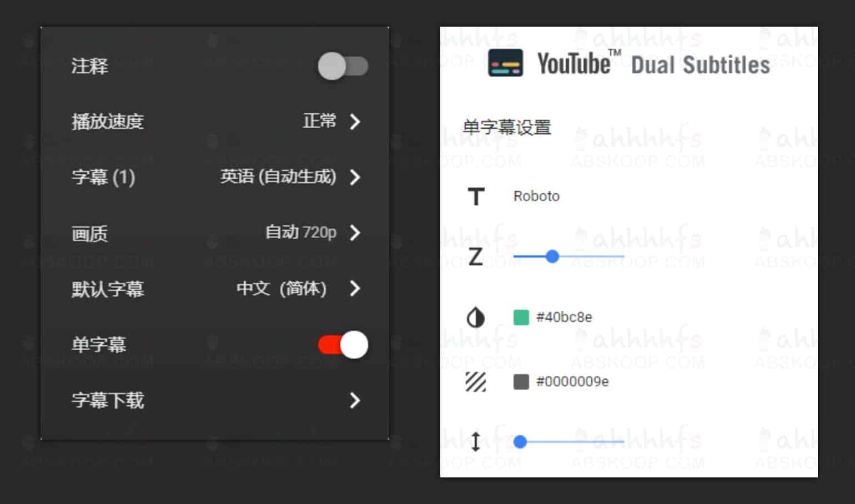855x504 pixels.
Task: Click the font family T icon
Action: (x=476, y=196)
